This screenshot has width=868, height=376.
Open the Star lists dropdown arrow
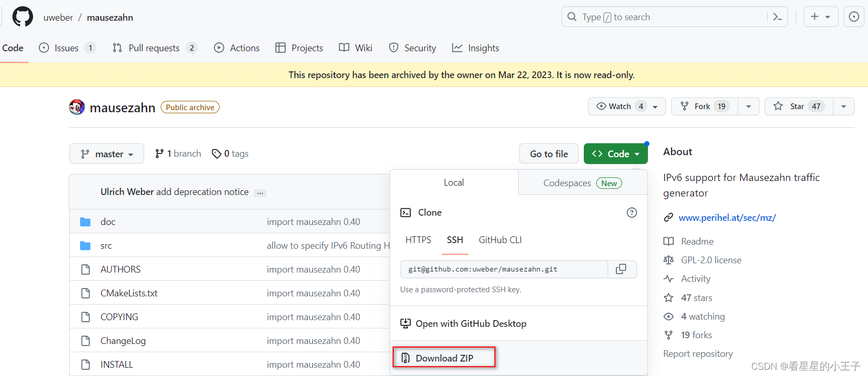843,107
